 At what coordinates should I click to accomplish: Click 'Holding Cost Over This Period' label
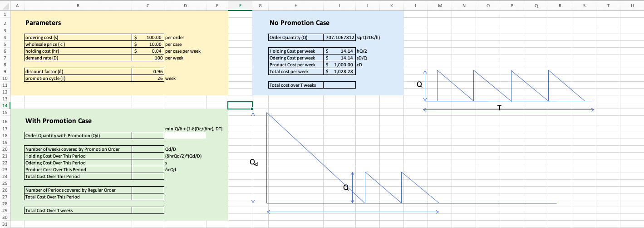pyautogui.click(x=78, y=156)
